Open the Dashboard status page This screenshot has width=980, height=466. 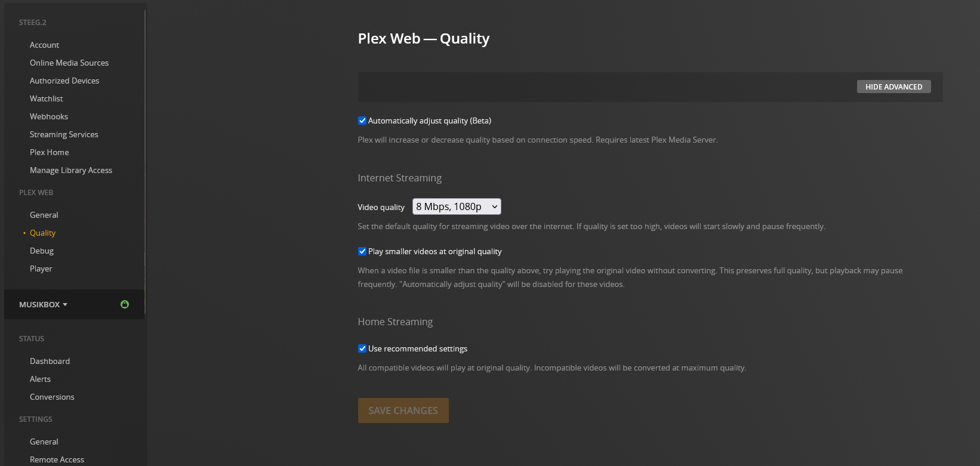coord(50,361)
